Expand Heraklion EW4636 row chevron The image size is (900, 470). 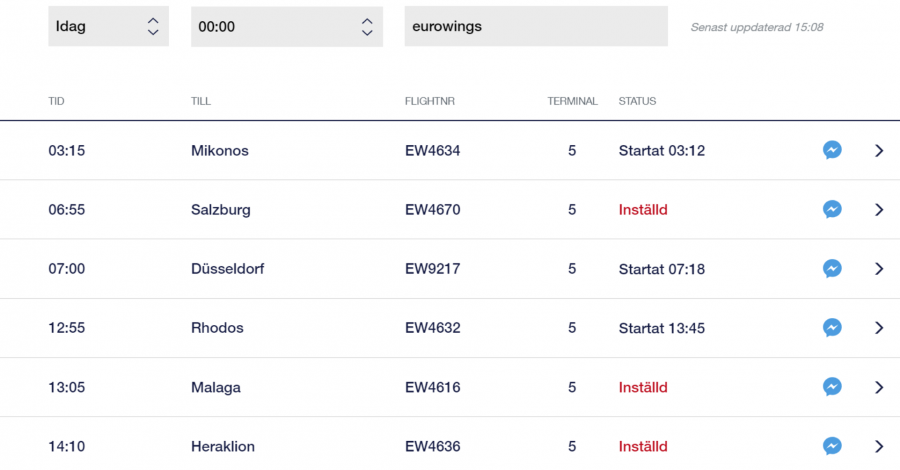click(x=879, y=446)
